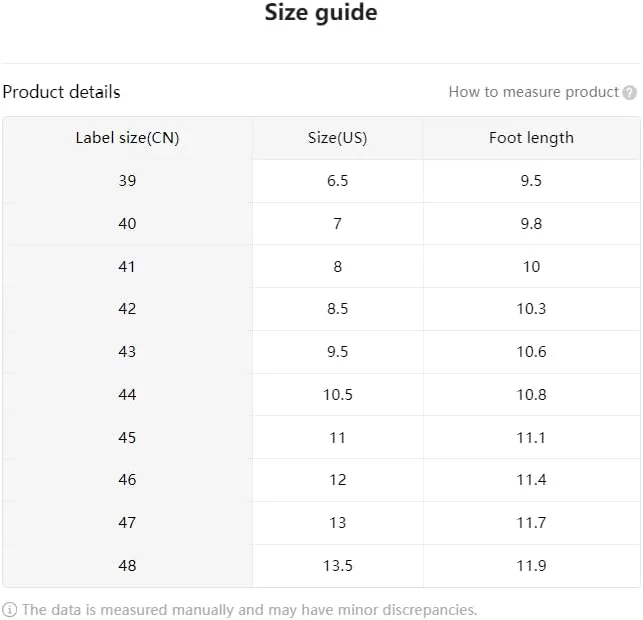Click the Label size(CN) column header
Screen dimensions: 643x620
click(x=128, y=138)
